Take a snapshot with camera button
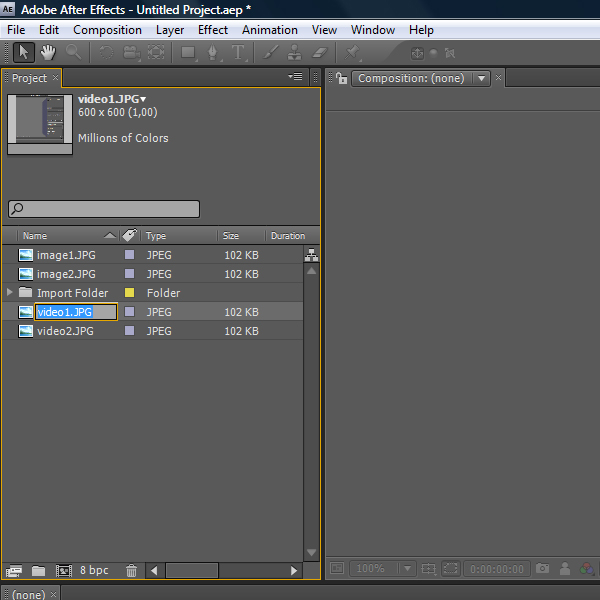Image resolution: width=600 pixels, height=600 pixels. point(542,568)
